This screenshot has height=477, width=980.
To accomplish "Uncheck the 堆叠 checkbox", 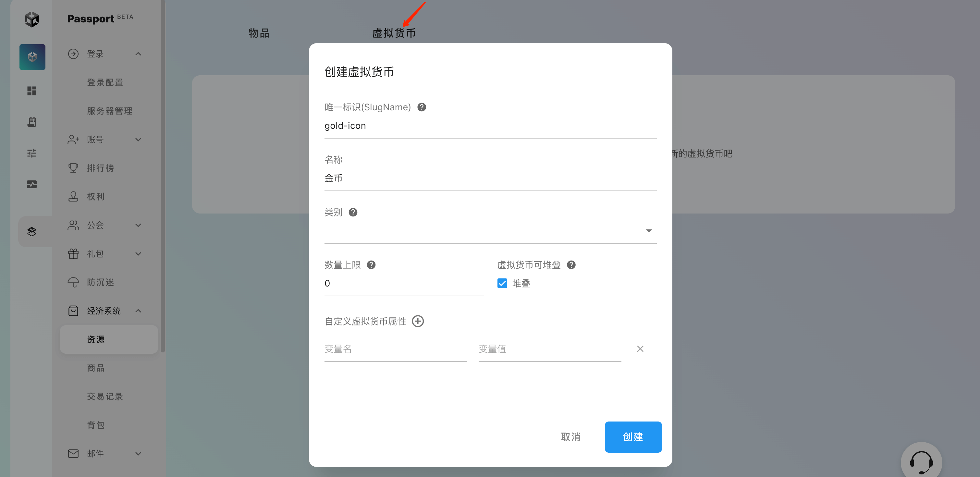I will 502,283.
